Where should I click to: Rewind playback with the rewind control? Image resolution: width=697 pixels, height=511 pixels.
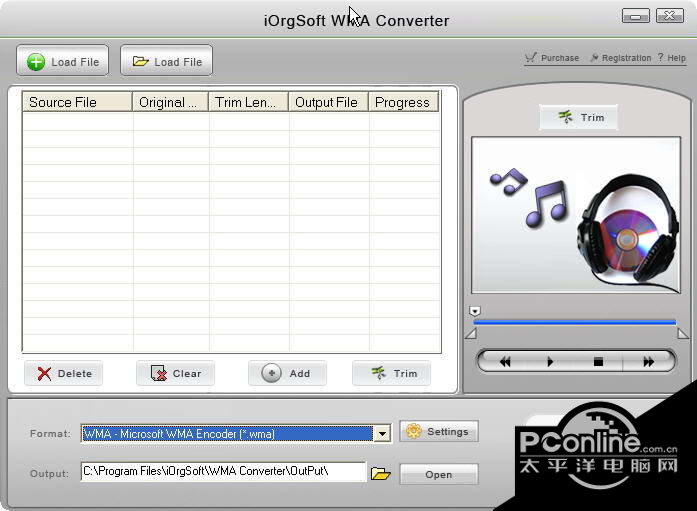pyautogui.click(x=505, y=362)
